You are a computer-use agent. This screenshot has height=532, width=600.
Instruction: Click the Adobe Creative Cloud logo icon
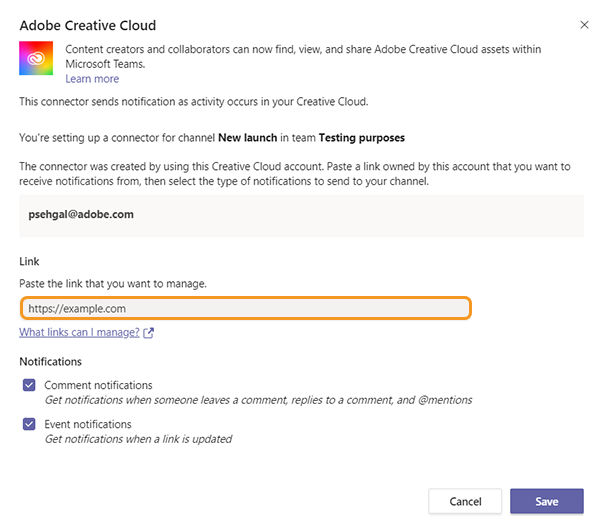coord(36,58)
